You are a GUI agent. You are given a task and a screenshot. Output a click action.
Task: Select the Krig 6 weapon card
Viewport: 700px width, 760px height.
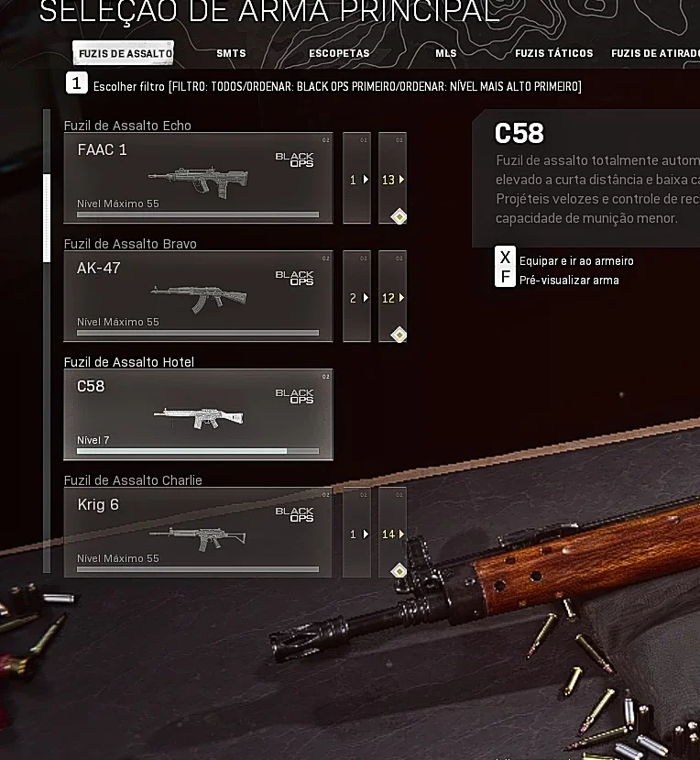click(198, 533)
